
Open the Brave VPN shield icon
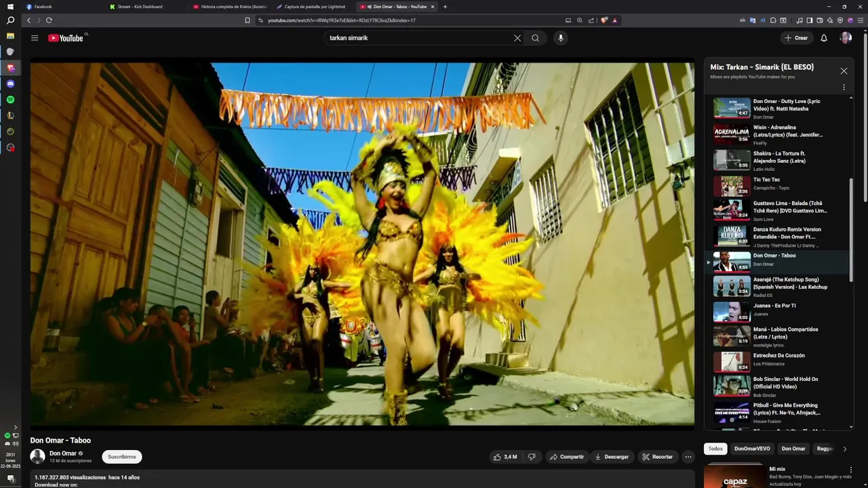tap(840, 20)
